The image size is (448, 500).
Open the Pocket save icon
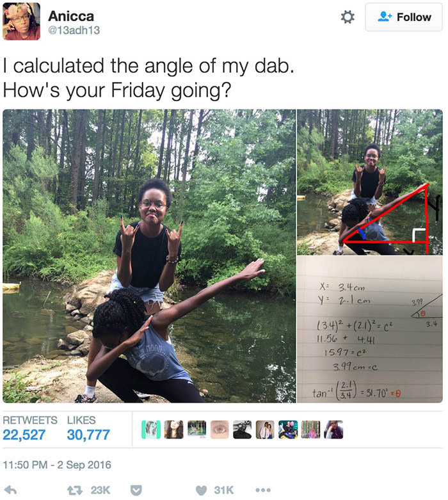(x=136, y=490)
